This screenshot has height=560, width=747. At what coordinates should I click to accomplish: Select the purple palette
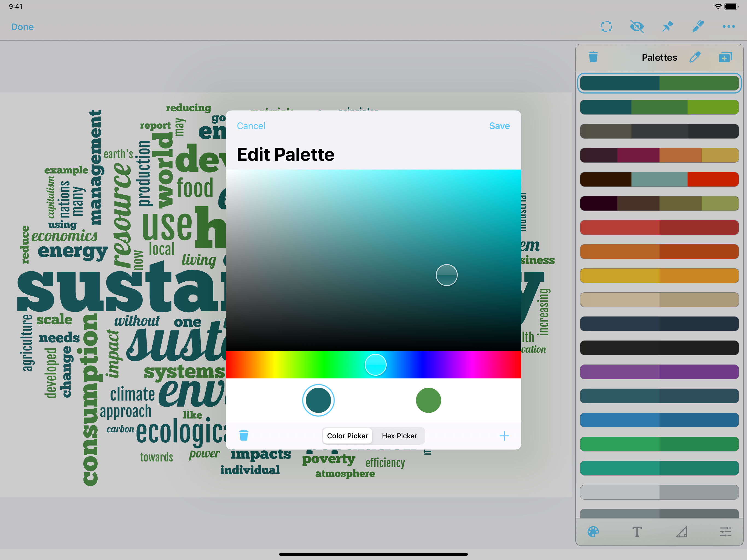pos(659,372)
